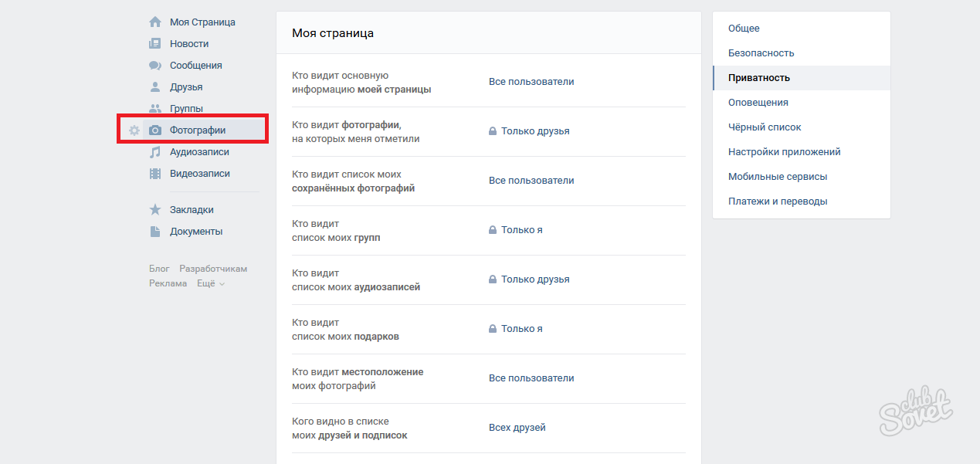
Task: Select the Оповещения settings tab
Action: coord(758,103)
